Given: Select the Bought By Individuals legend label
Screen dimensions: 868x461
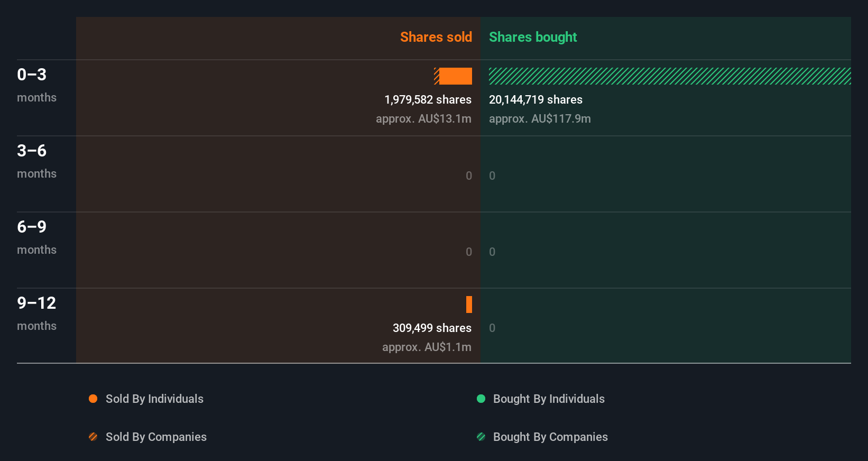Looking at the screenshot, I should pyautogui.click(x=549, y=399).
